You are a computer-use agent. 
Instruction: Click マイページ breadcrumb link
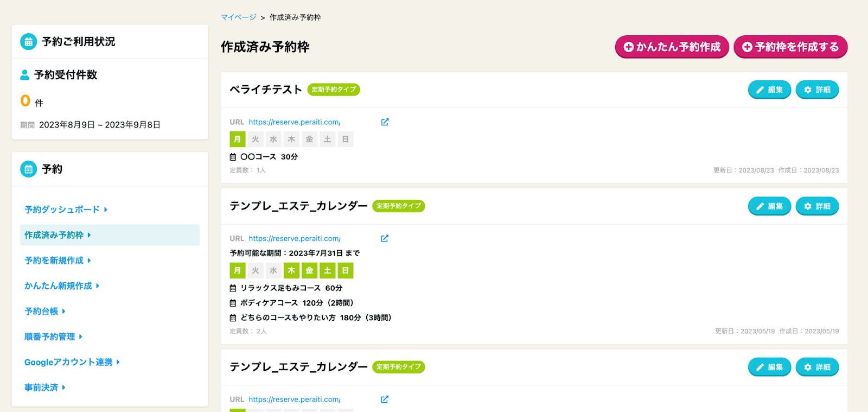(x=238, y=17)
